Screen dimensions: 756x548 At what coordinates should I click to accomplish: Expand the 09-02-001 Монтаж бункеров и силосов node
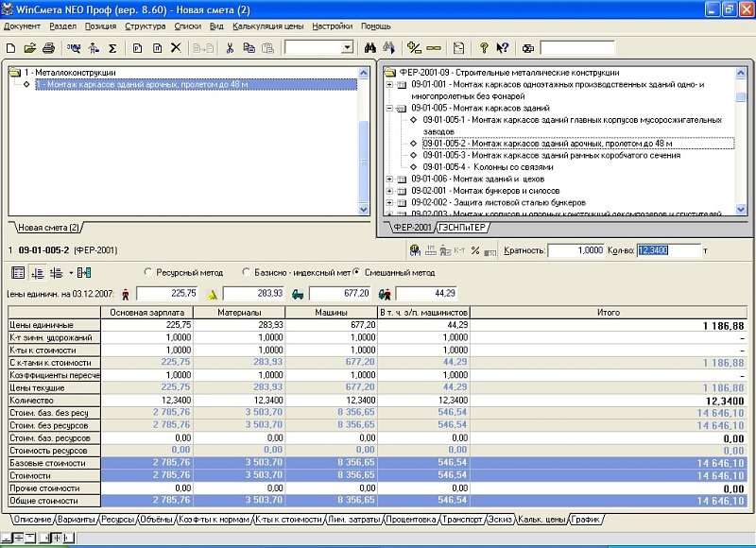(389, 191)
